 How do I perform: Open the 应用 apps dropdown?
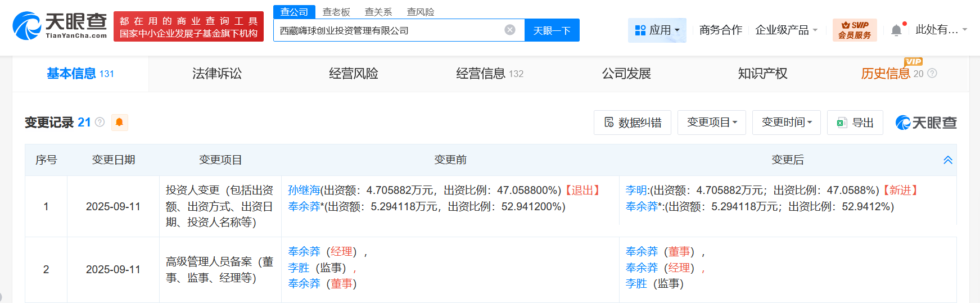(x=657, y=30)
